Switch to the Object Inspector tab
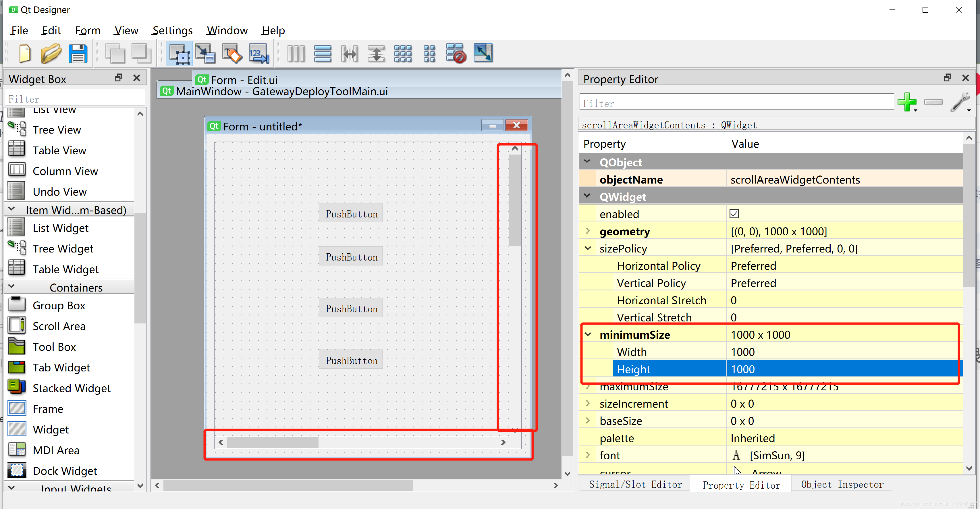 point(842,485)
